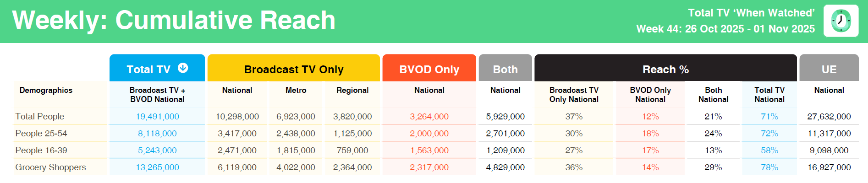Image resolution: width=868 pixels, height=183 pixels.
Task: Select the BVOD Only header tab
Action: pos(429,69)
